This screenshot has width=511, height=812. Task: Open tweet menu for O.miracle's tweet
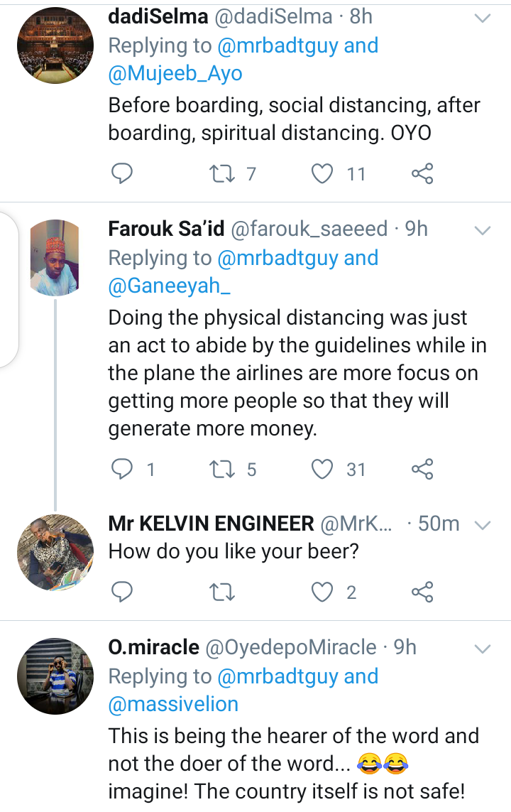point(482,649)
